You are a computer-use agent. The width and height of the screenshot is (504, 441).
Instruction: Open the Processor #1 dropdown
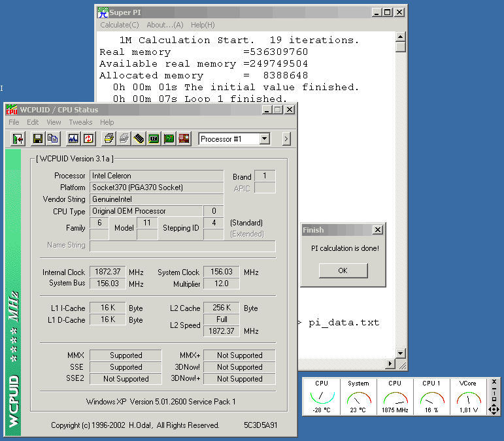click(264, 139)
